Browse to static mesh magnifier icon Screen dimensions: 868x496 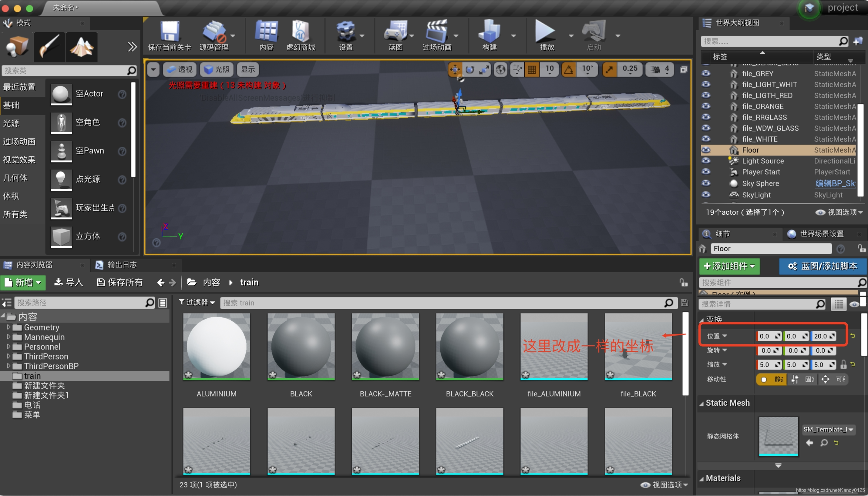(824, 443)
